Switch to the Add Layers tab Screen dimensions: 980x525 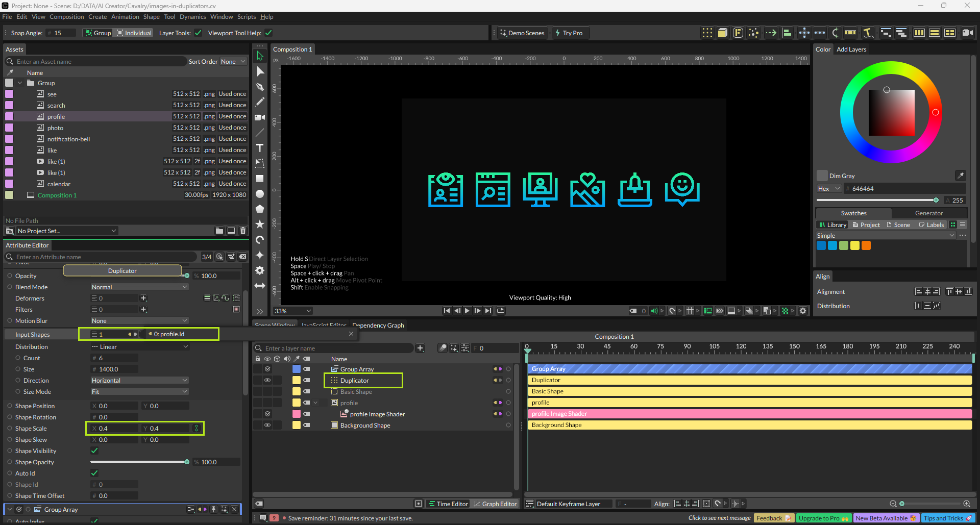[x=851, y=49]
